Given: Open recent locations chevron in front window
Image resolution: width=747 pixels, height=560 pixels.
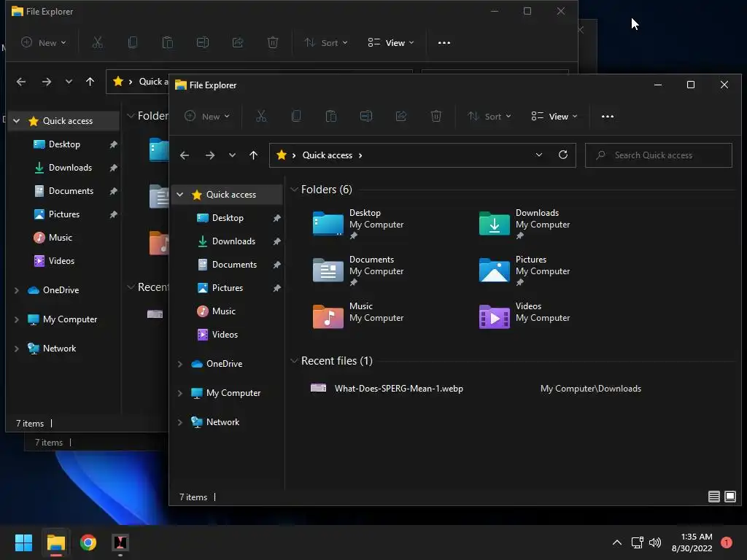Looking at the screenshot, I should pyautogui.click(x=232, y=155).
